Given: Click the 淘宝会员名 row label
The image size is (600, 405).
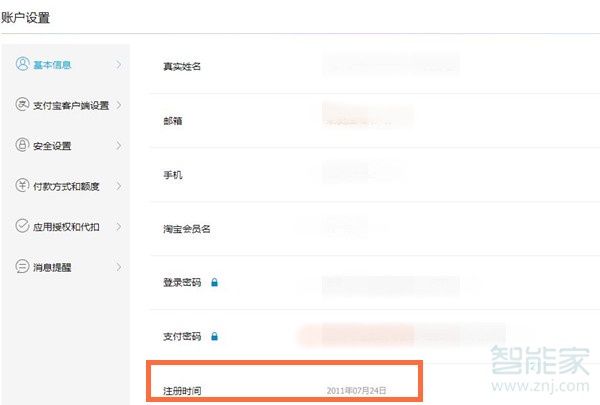Looking at the screenshot, I should (x=187, y=229).
